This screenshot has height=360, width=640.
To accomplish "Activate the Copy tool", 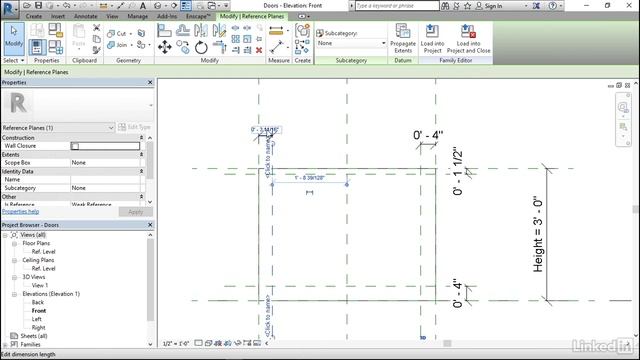I will [x=183, y=47].
